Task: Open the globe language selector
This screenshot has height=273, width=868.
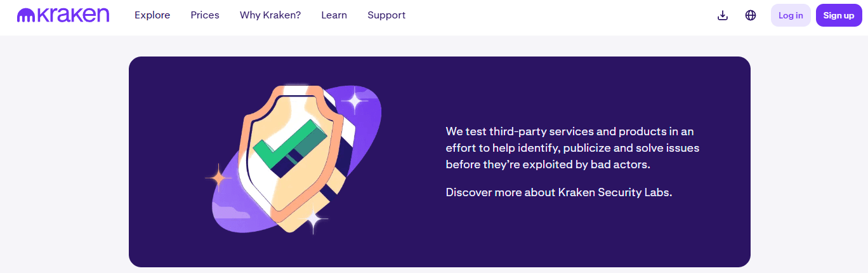Action: (x=751, y=15)
